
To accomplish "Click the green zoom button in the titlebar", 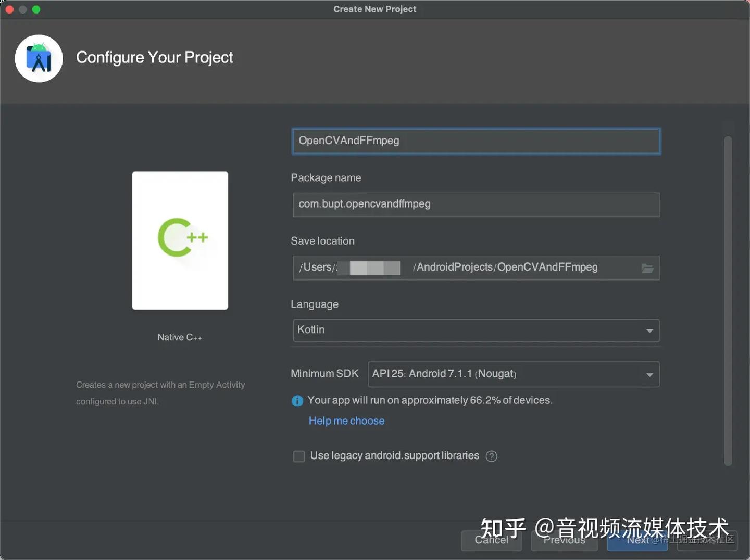I will click(36, 9).
